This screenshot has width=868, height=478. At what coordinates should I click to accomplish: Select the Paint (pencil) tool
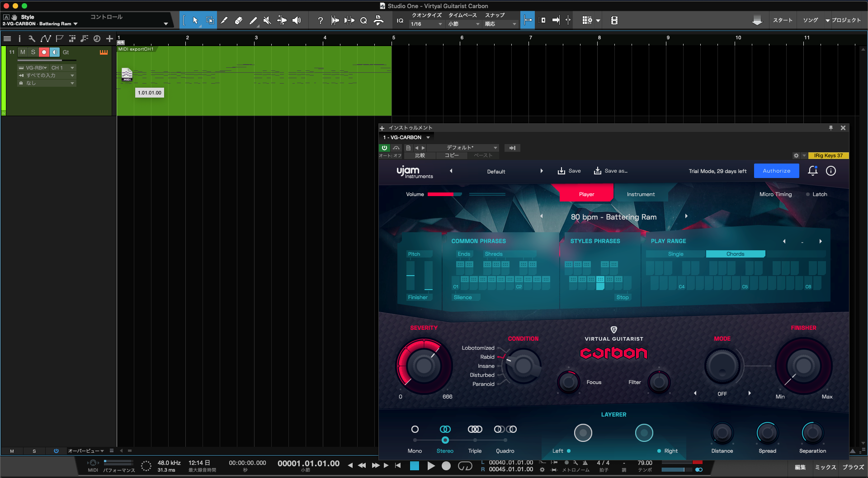(x=253, y=20)
